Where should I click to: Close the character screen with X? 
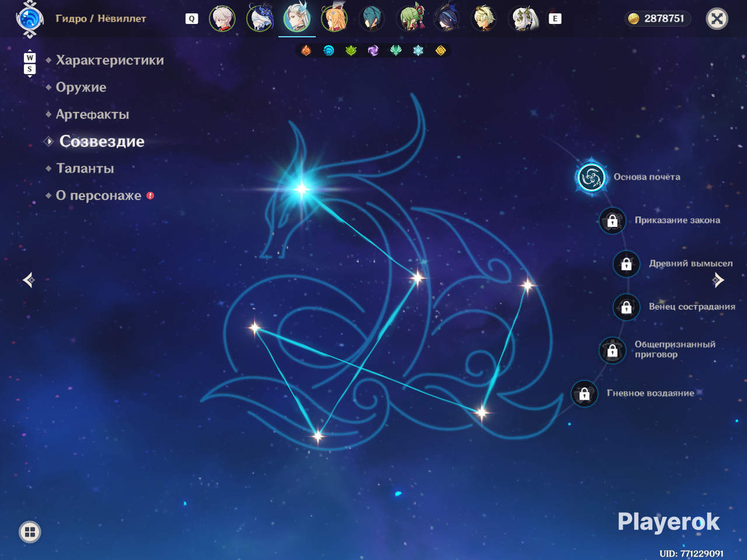pyautogui.click(x=717, y=19)
